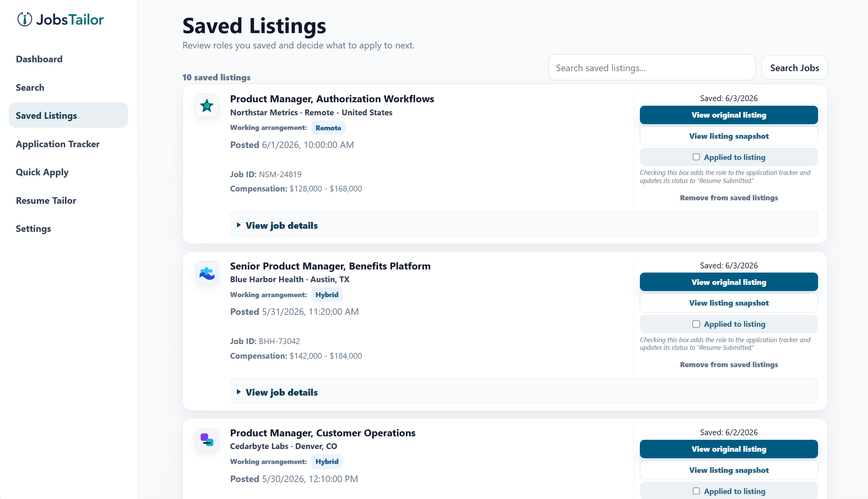The image size is (868, 499).
Task: Click the Blue Harbor Health logo
Action: tap(207, 273)
